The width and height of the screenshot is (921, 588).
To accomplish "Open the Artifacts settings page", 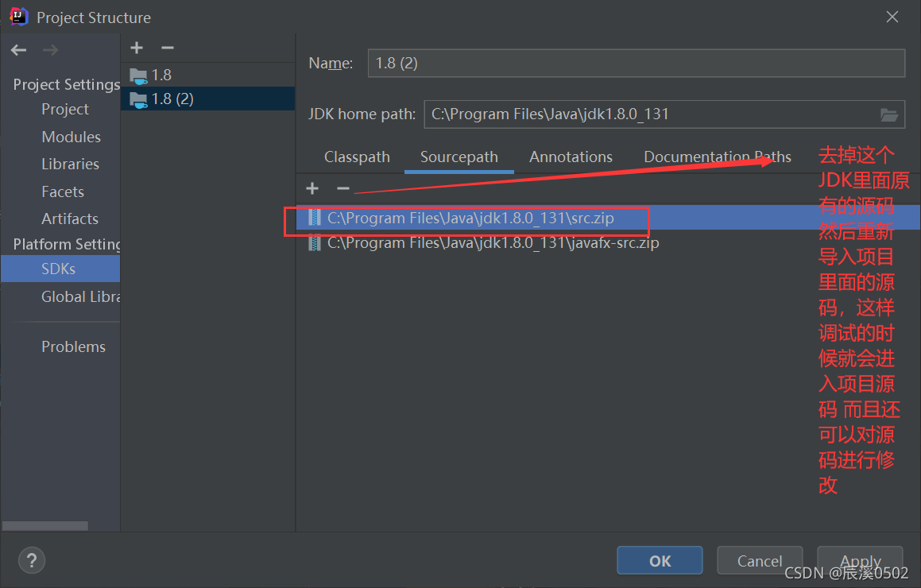I will pyautogui.click(x=70, y=219).
